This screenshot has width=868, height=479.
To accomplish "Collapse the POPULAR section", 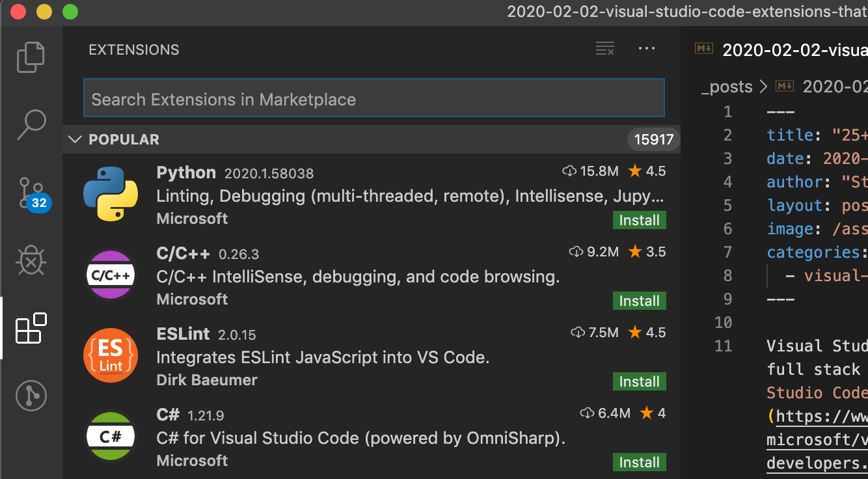I will (75, 139).
